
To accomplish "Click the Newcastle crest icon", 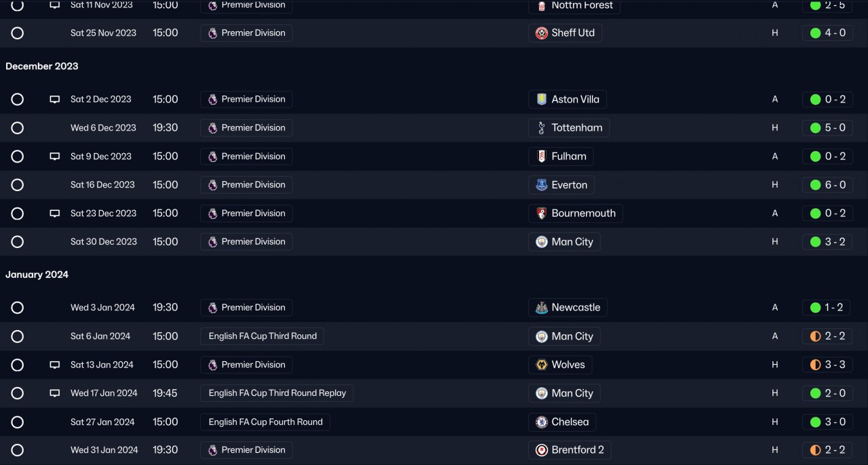I will point(541,307).
